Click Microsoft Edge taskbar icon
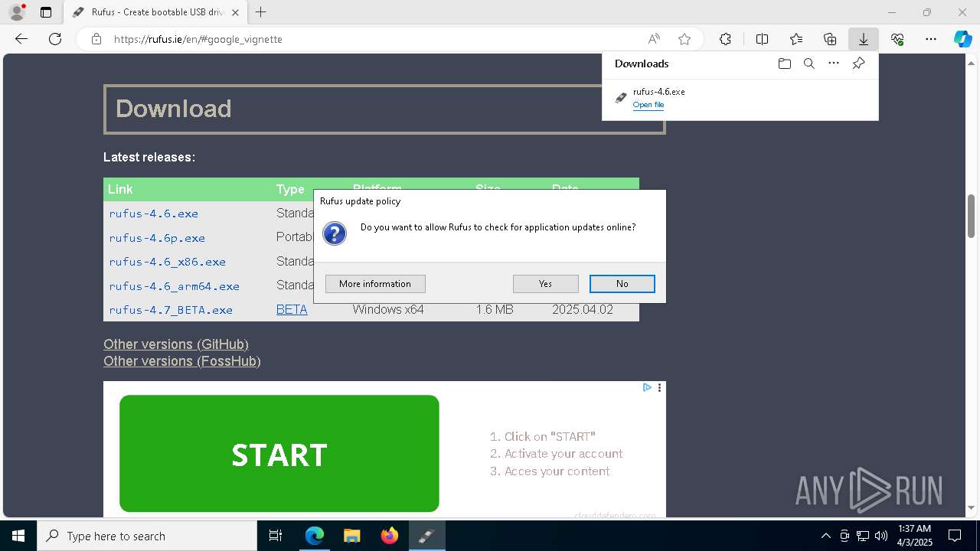 315,536
